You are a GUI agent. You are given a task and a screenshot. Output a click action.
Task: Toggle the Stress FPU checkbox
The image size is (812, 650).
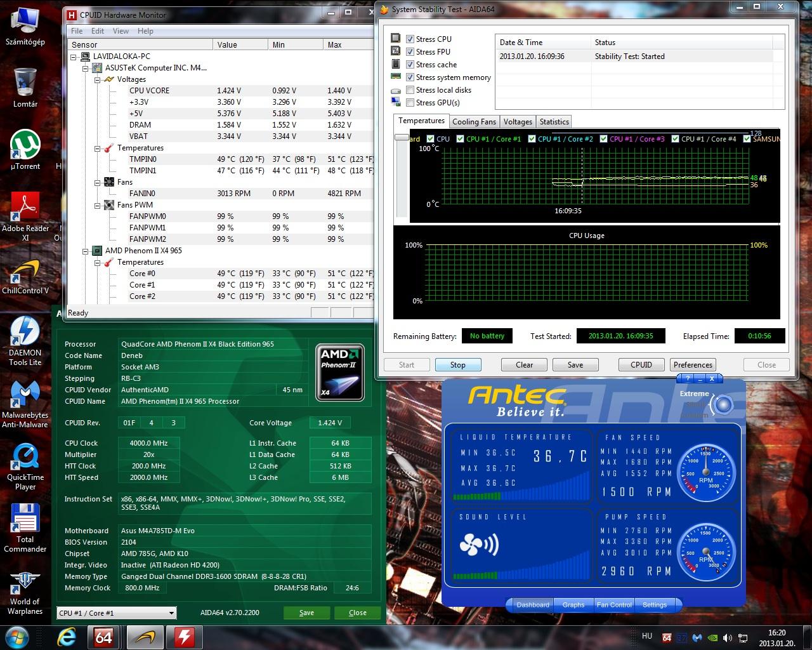pos(410,52)
